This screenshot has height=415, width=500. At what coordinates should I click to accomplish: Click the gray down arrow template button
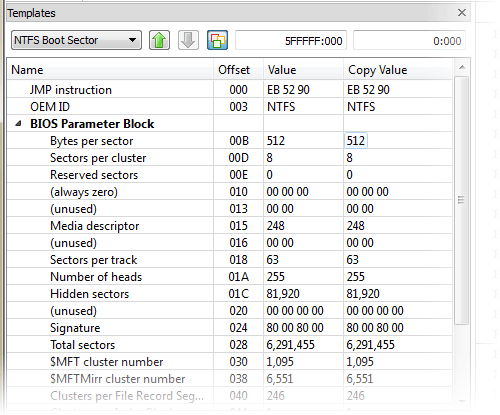188,40
